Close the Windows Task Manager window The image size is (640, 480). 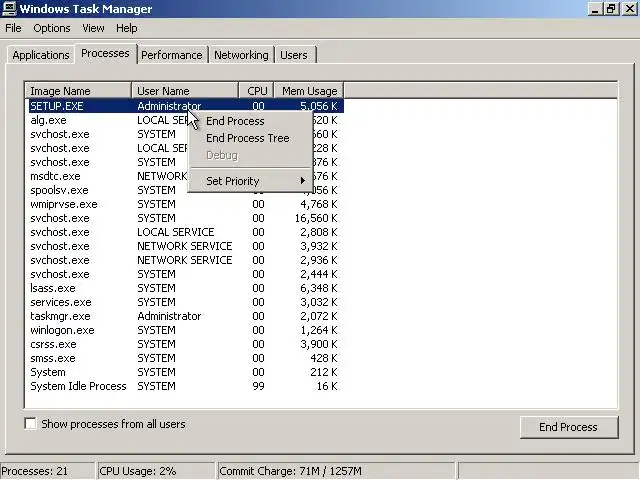pyautogui.click(x=630, y=9)
